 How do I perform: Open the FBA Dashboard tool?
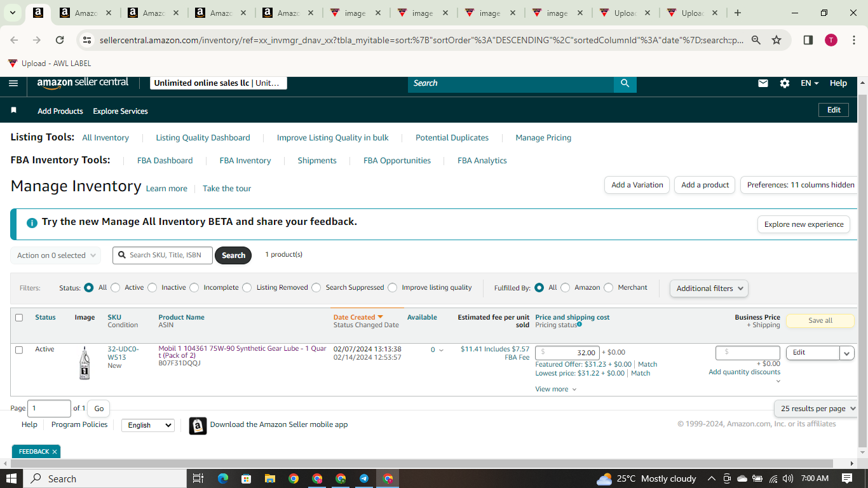tap(165, 161)
